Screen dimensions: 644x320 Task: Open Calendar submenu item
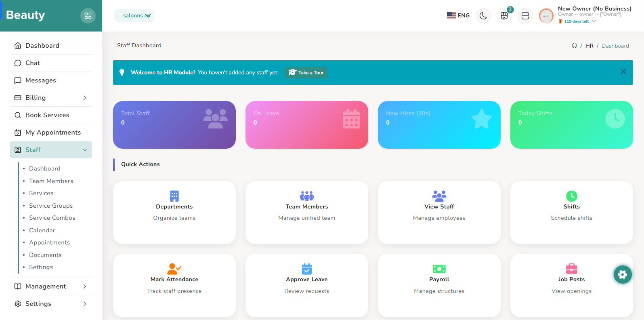tap(42, 230)
